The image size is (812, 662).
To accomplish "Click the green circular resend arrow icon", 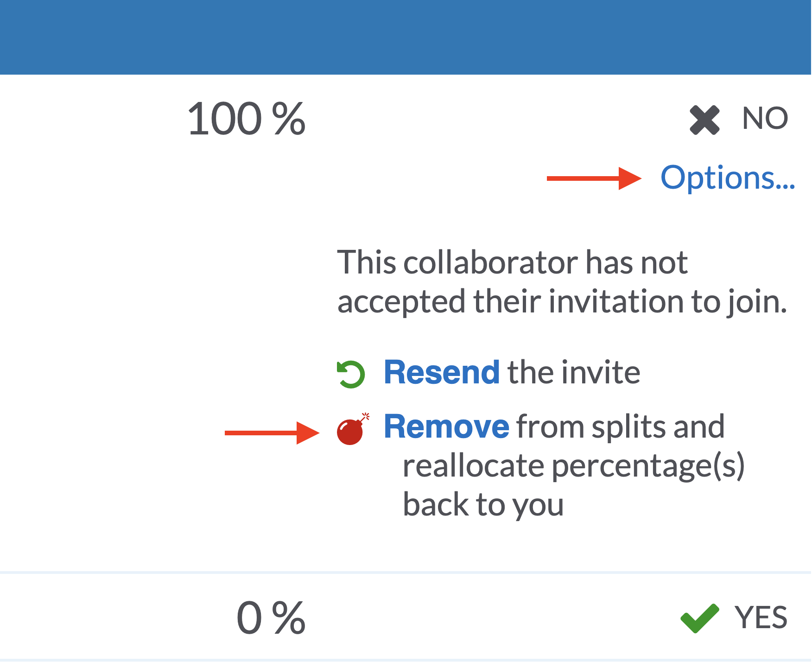I will (351, 374).
